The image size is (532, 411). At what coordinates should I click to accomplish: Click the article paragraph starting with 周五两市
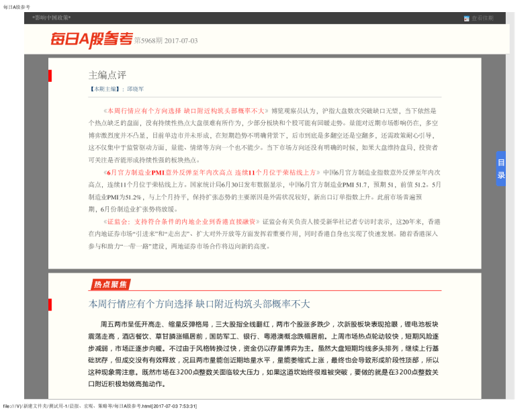[263, 353]
